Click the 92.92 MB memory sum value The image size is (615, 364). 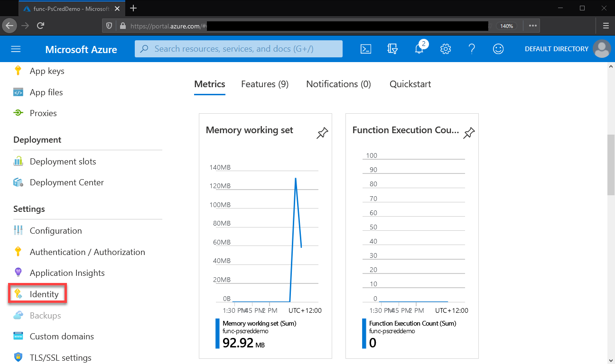243,343
